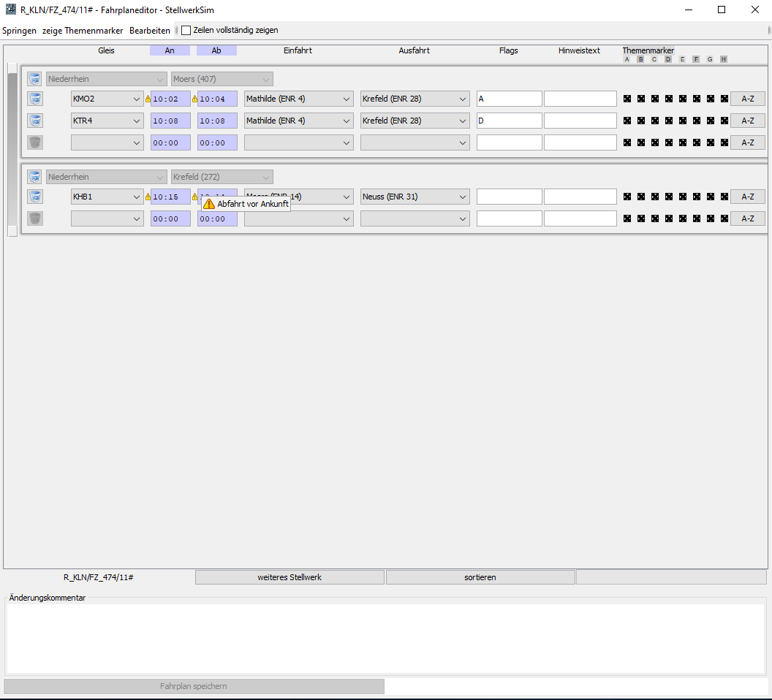Screen dimensions: 772x700
Task: Delete the KMO2 row using its trash icon
Action: coord(34,99)
